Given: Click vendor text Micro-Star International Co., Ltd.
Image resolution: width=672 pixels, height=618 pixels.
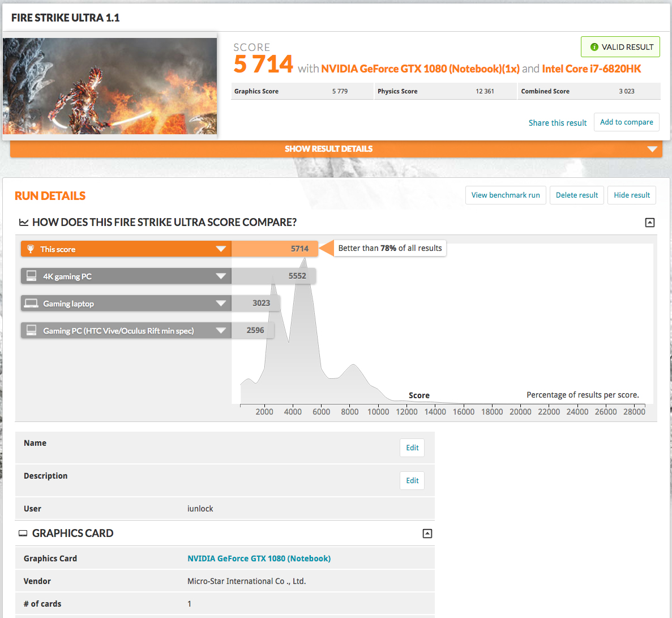Looking at the screenshot, I should (246, 581).
